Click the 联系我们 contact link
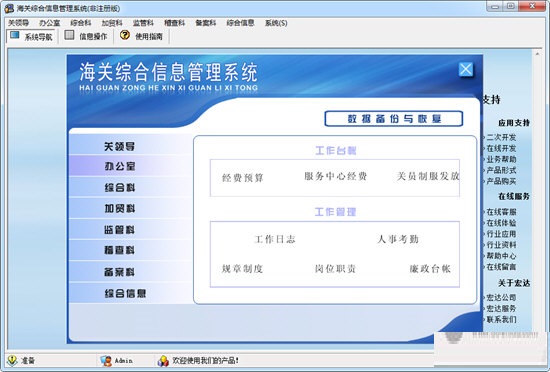This screenshot has height=372, width=550. 501,319
